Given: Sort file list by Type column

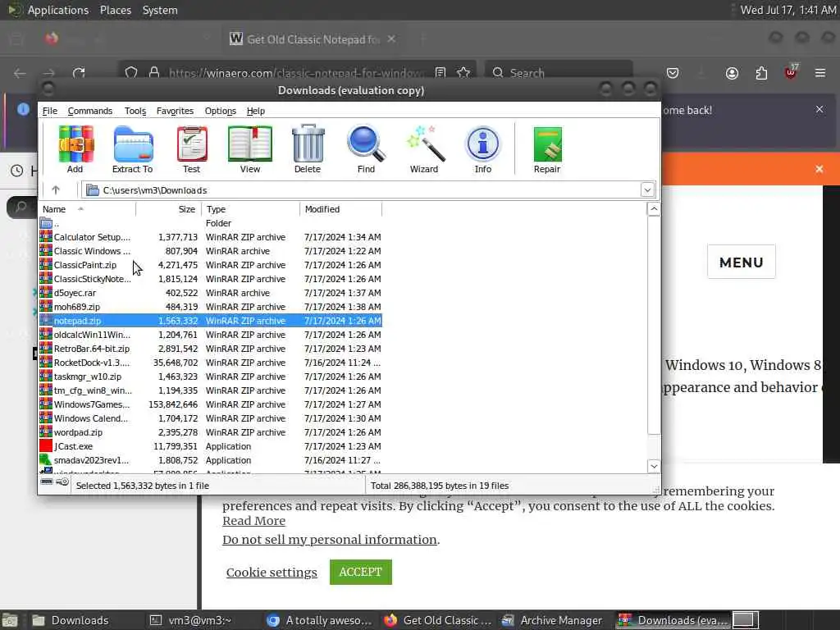Looking at the screenshot, I should coord(251,209).
